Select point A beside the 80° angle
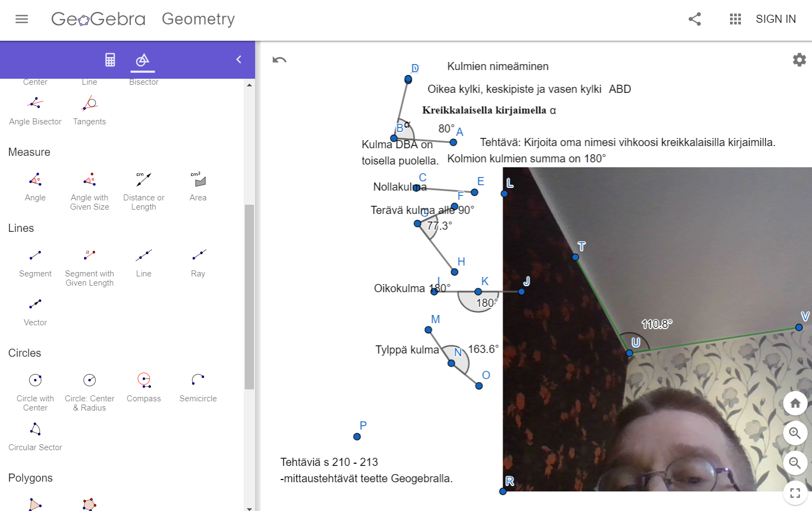This screenshot has height=511, width=812. pyautogui.click(x=453, y=142)
